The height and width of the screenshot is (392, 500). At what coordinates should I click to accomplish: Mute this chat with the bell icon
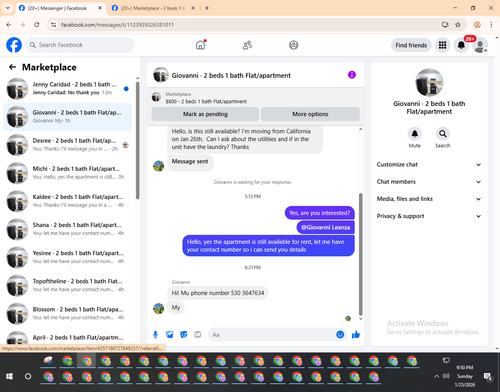coord(414,134)
